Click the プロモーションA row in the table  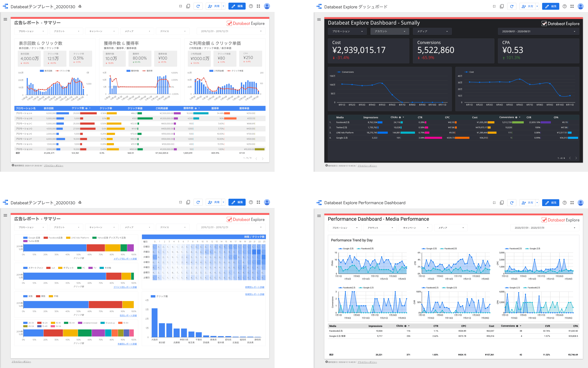[140, 113]
